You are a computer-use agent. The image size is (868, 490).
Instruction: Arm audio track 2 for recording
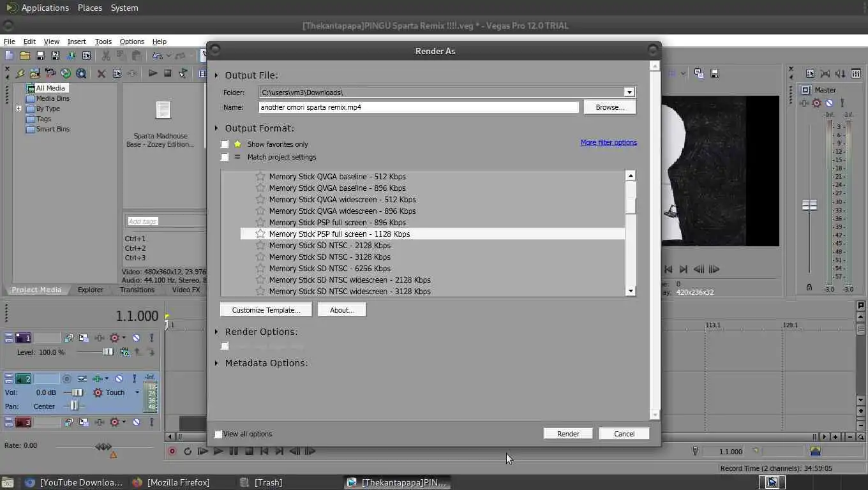point(66,379)
